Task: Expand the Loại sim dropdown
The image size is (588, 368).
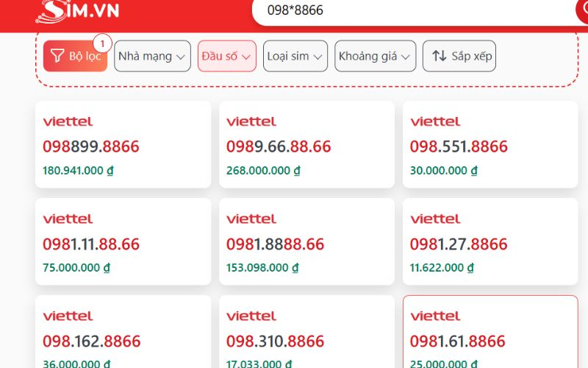Action: pyautogui.click(x=295, y=56)
